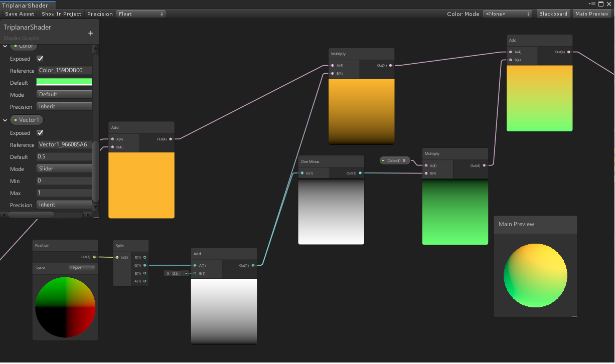
Task: Add a new property with the plus icon
Action: (x=91, y=33)
